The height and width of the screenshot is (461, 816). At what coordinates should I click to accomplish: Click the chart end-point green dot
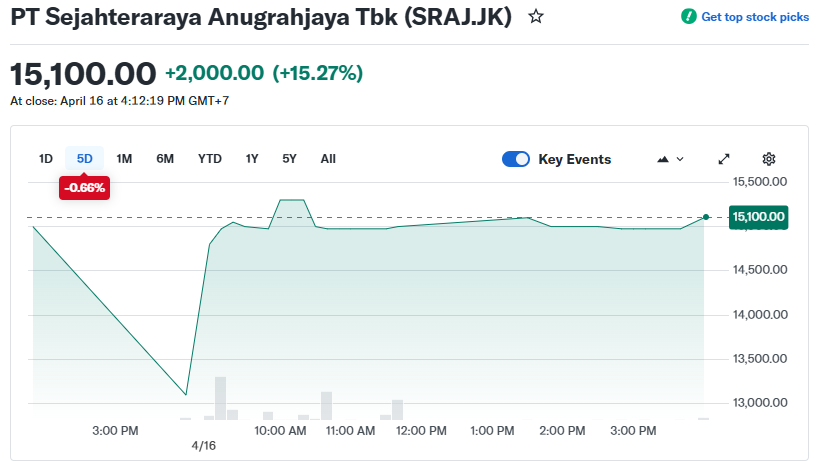(706, 216)
